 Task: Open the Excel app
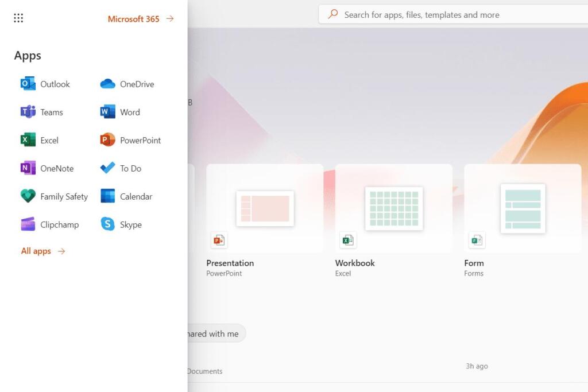pos(40,141)
